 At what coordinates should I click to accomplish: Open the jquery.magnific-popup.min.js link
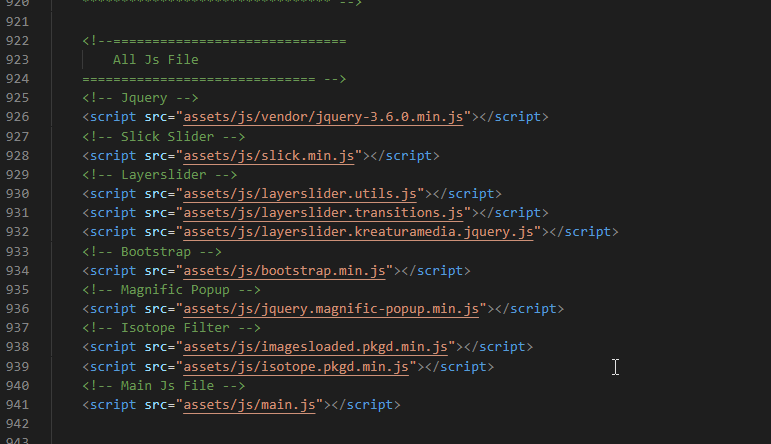coord(332,309)
